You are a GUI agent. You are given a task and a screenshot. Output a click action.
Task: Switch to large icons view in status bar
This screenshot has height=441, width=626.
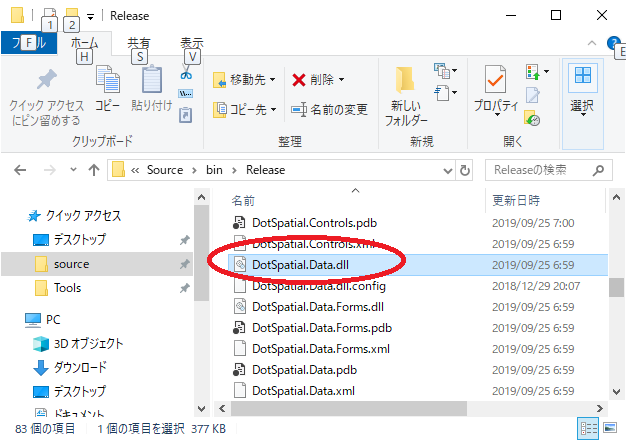pos(610,429)
